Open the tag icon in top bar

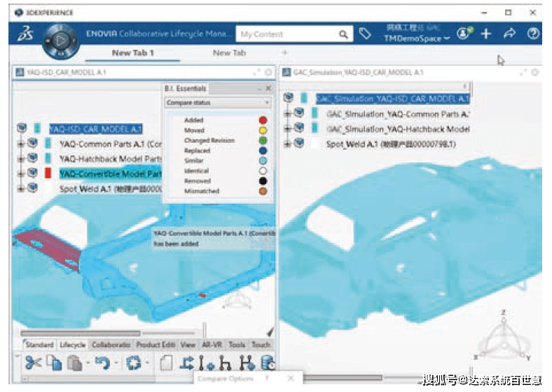[x=365, y=34]
